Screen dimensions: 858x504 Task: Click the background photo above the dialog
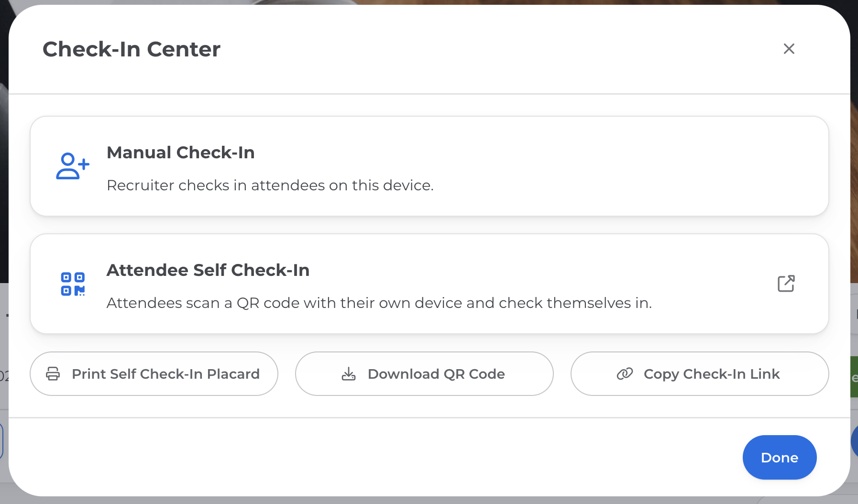[526, 2]
